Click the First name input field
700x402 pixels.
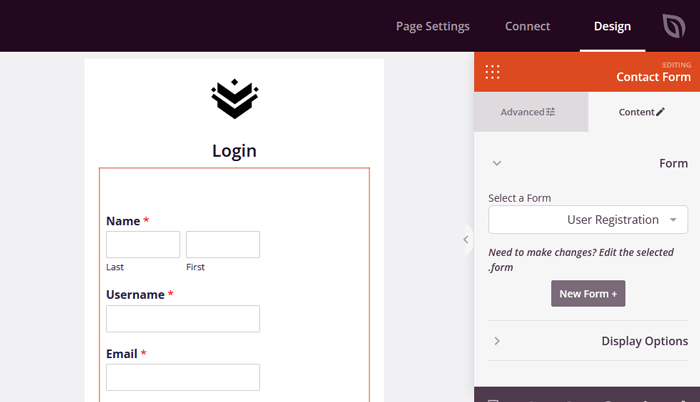click(x=223, y=245)
